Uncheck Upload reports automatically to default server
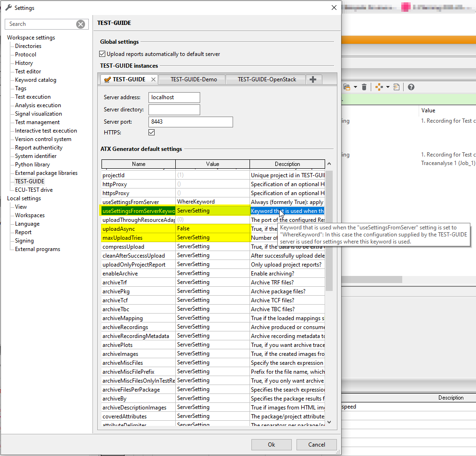 click(102, 53)
